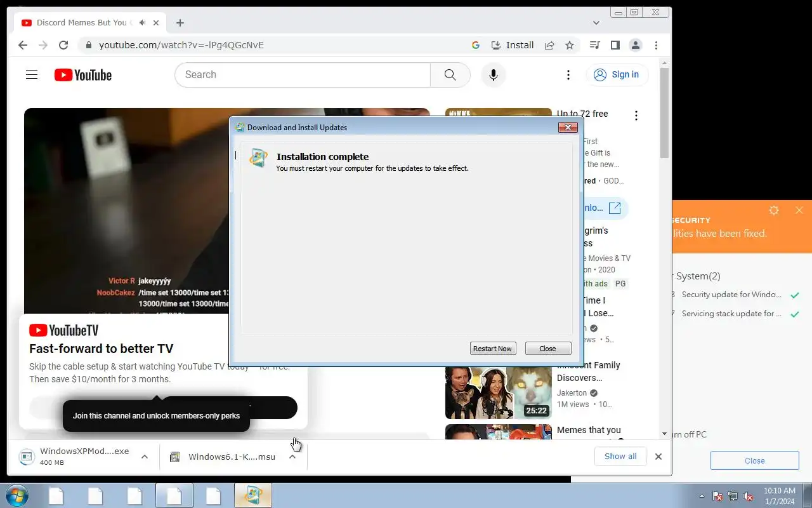
Task: Expand Windows6.1-K msu download options arrow
Action: coord(292,457)
